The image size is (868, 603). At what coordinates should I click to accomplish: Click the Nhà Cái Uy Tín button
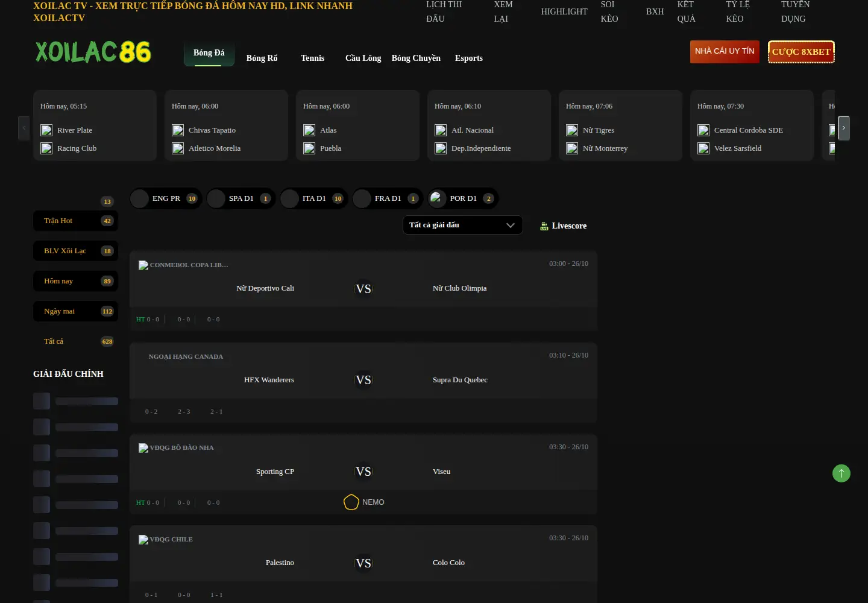725,51
